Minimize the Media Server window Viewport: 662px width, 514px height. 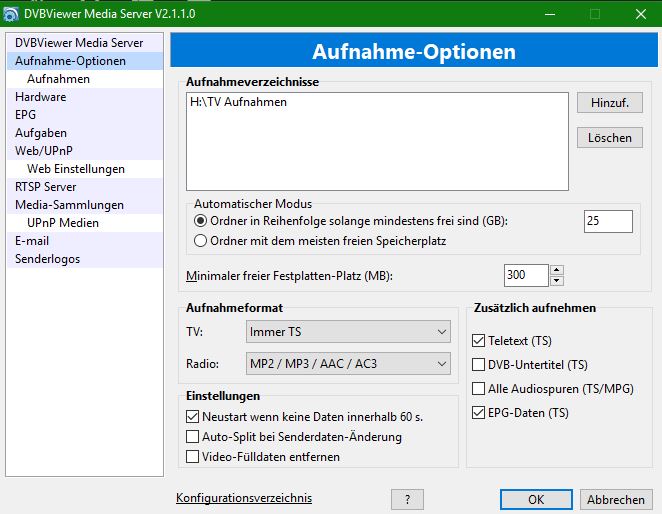pyautogui.click(x=550, y=14)
